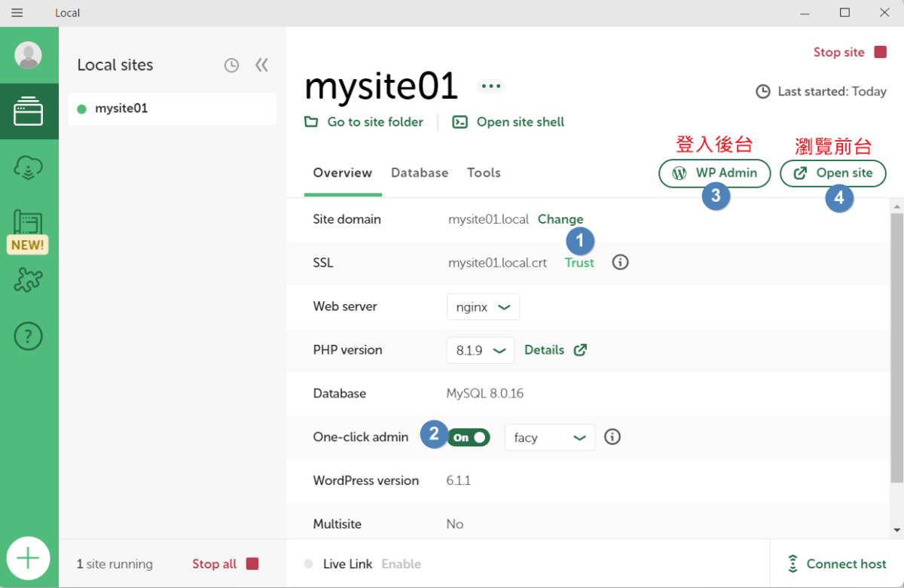This screenshot has height=588, width=904.
Task: Click the WP Admin button
Action: tap(714, 173)
